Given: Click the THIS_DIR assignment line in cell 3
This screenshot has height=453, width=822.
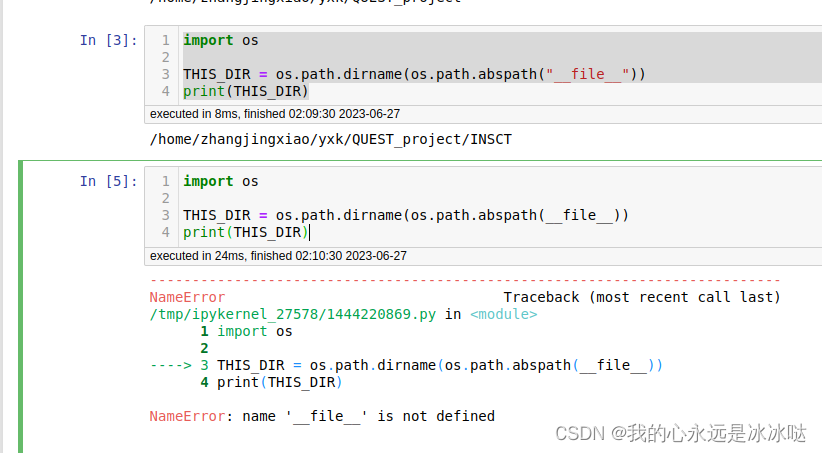Looking at the screenshot, I should 414,74.
